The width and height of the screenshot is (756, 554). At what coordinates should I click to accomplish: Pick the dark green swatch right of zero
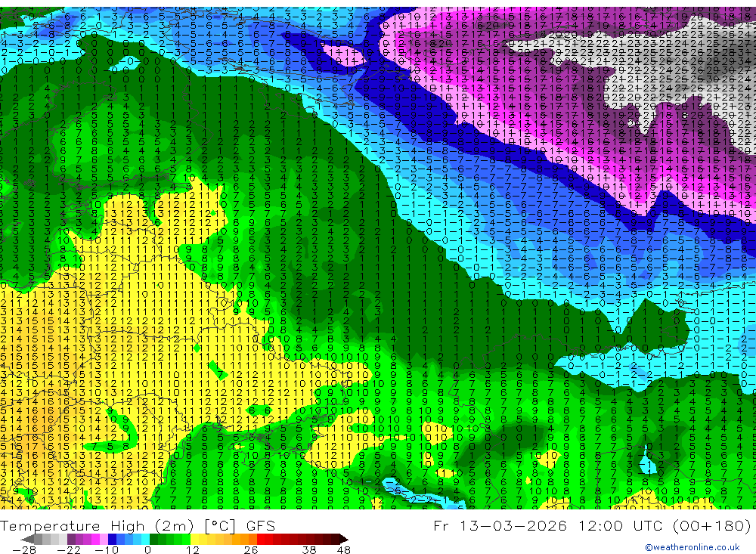(153, 540)
